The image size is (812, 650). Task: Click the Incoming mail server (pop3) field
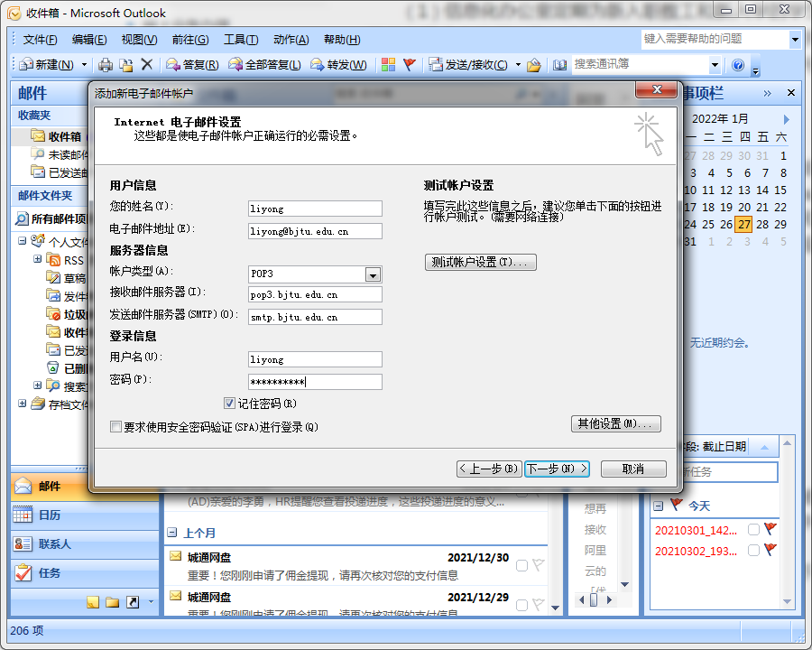315,294
